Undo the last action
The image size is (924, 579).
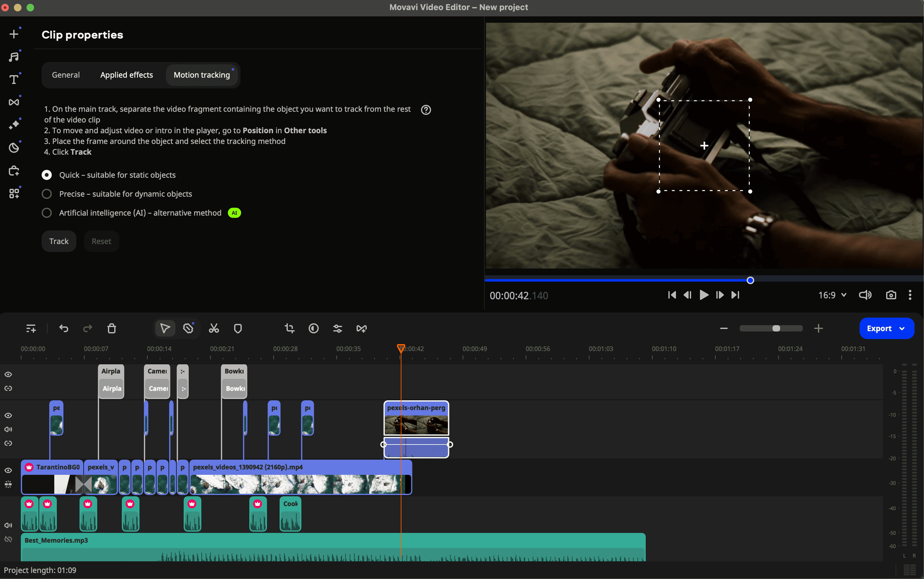click(63, 329)
